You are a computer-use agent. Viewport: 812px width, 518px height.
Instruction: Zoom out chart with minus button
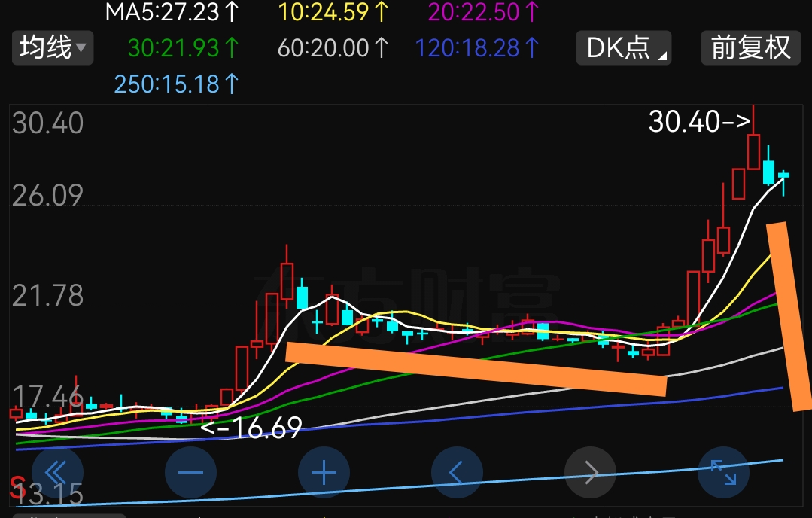(190, 472)
